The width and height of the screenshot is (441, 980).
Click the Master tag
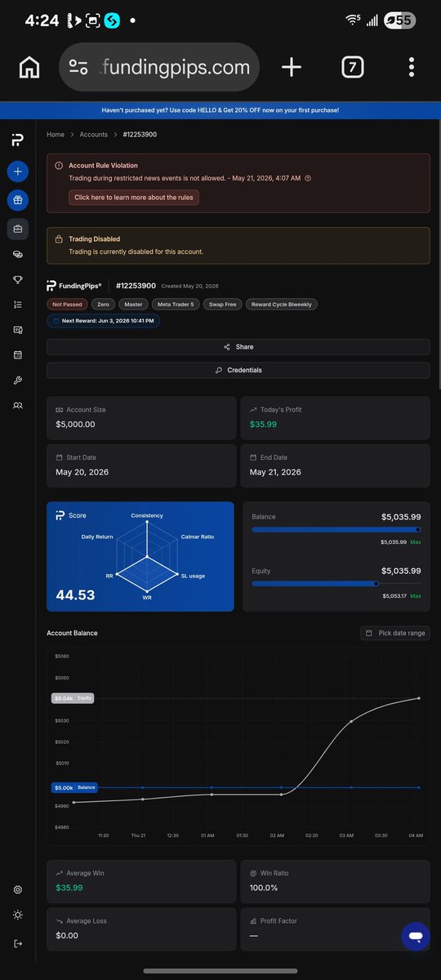coord(133,304)
